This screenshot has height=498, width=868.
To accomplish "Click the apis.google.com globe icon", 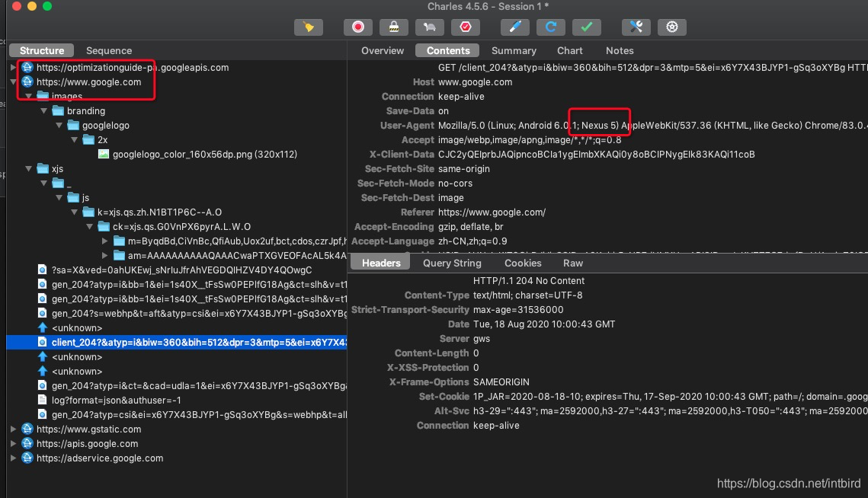I will (x=27, y=443).
